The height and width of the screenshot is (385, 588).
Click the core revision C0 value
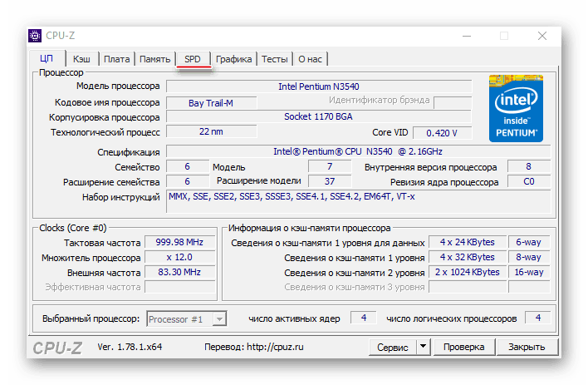tap(529, 181)
